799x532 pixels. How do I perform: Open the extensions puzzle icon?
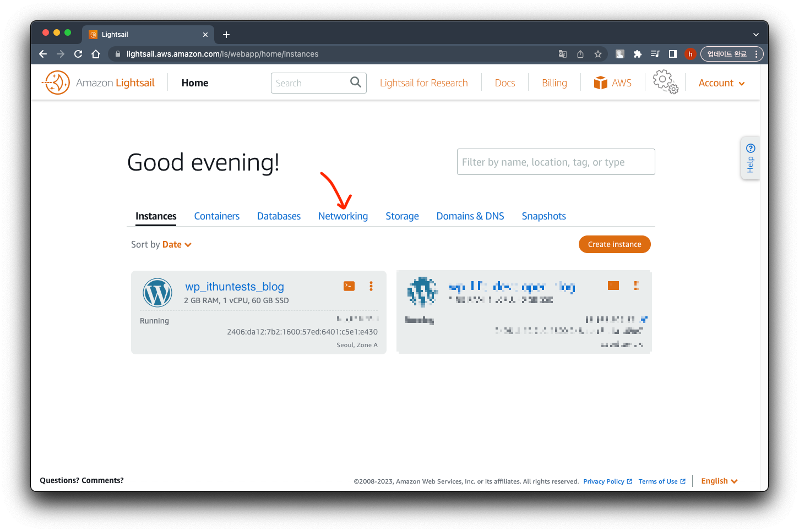click(x=638, y=54)
